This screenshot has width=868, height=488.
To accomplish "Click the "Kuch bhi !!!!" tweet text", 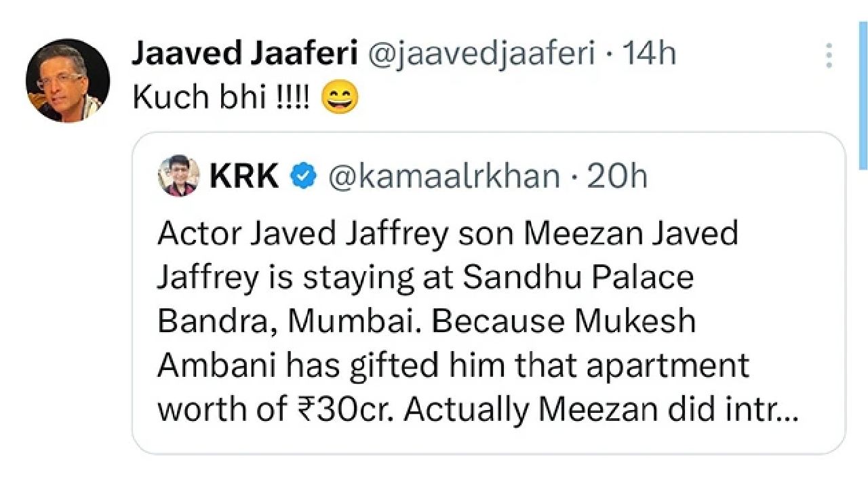I will (221, 99).
